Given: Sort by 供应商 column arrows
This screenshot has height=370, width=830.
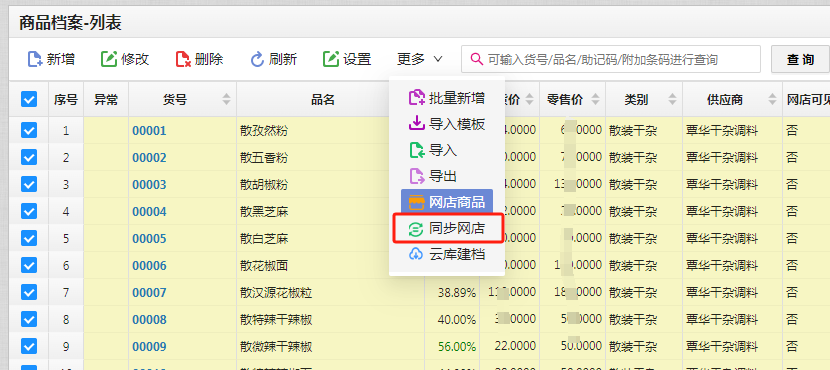Looking at the screenshot, I should (x=773, y=99).
